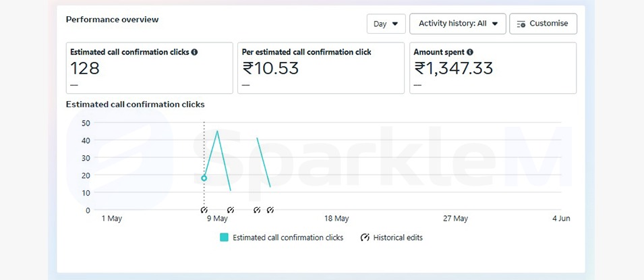This screenshot has width=644, height=280.
Task: Click the third historical edit marker on the axis
Action: (x=257, y=210)
